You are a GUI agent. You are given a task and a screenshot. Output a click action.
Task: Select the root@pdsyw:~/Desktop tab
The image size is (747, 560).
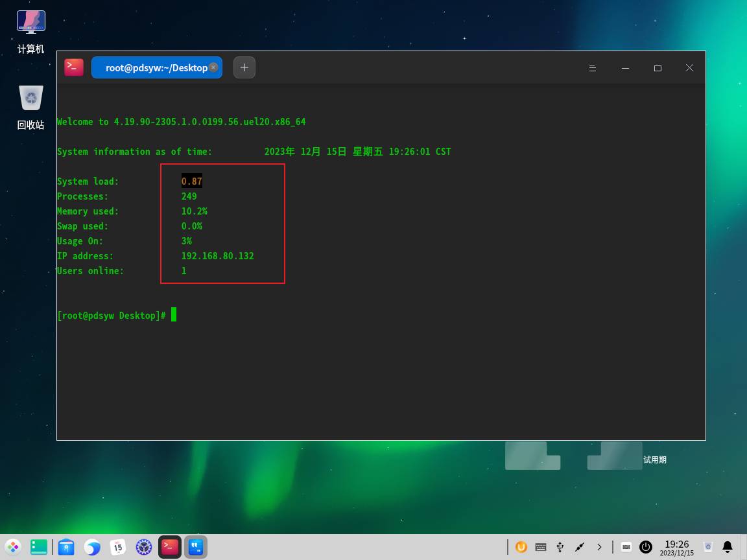click(156, 67)
